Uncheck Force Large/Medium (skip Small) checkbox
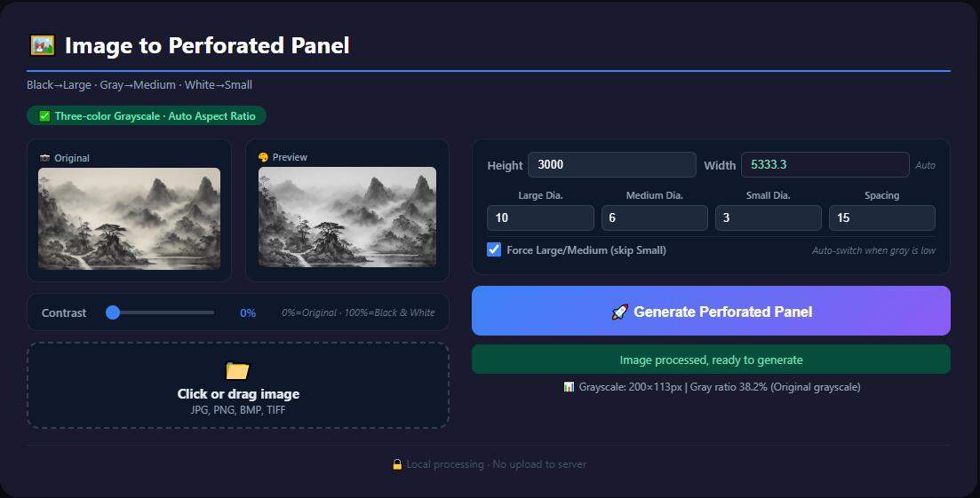The image size is (980, 498). click(x=494, y=249)
